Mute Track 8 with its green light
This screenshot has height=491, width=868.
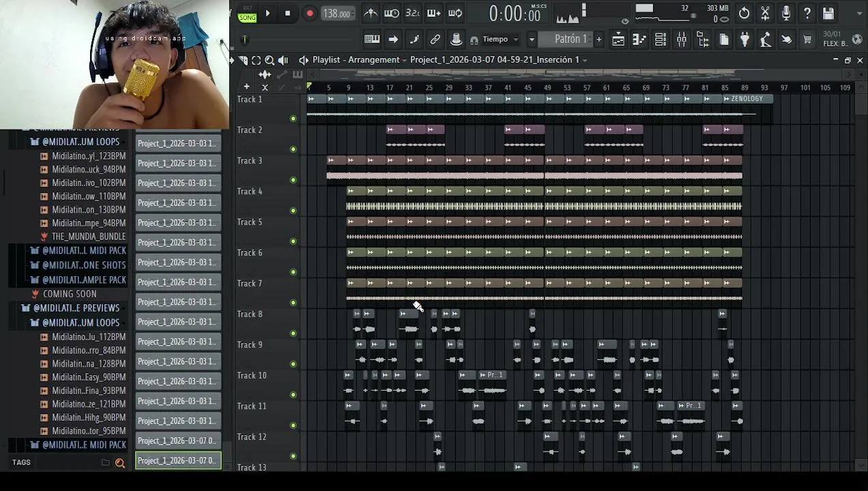pyautogui.click(x=293, y=333)
